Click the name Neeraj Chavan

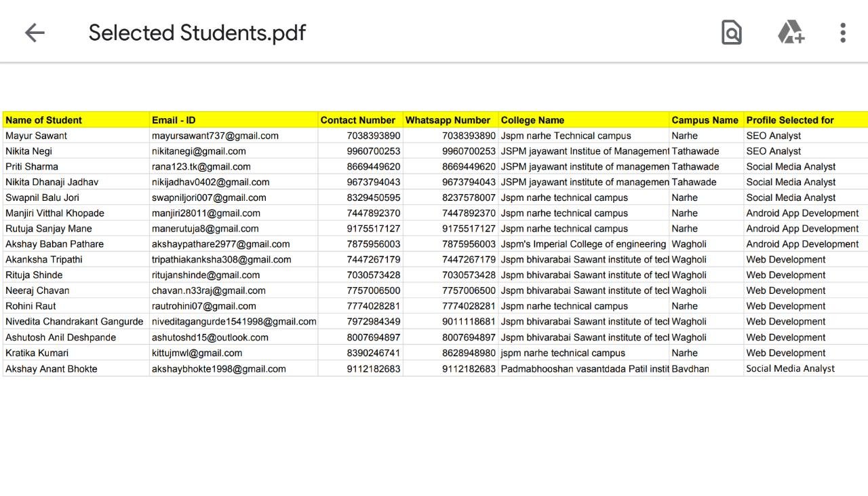click(x=37, y=290)
